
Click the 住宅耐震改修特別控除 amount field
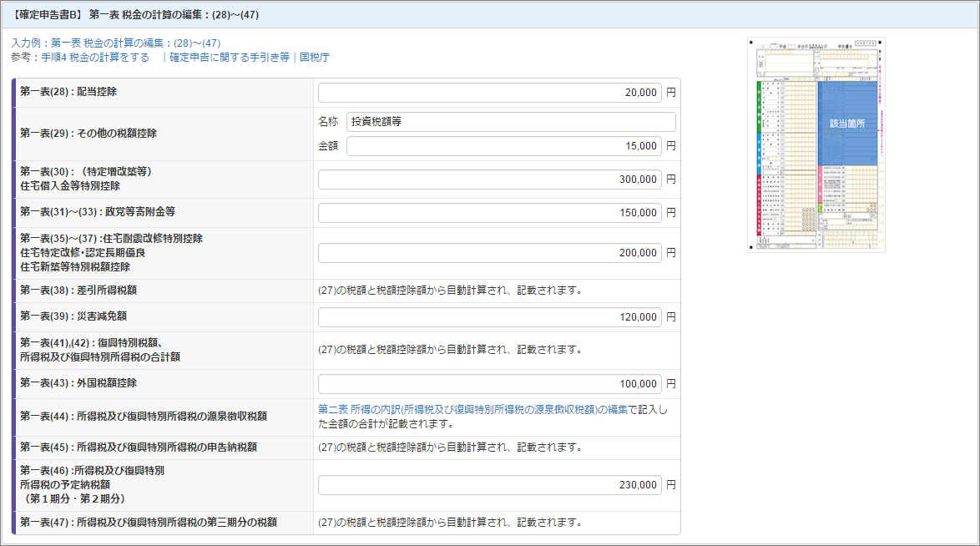(489, 253)
